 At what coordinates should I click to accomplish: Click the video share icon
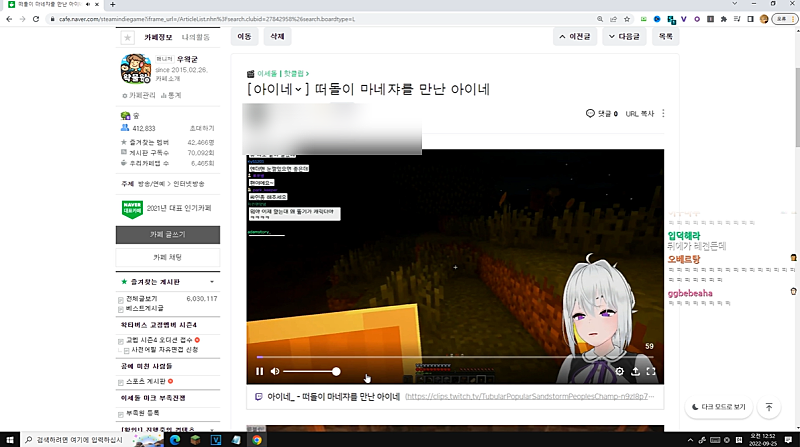635,371
